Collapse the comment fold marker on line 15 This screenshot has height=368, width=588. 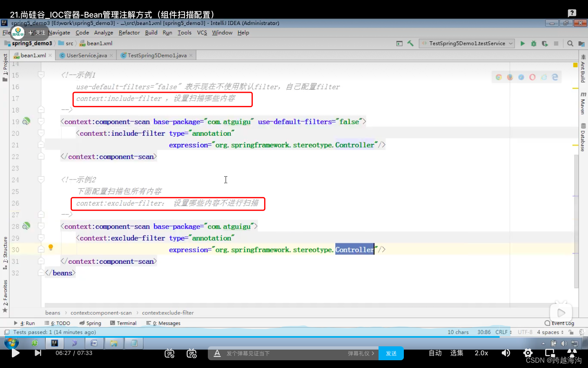[41, 75]
